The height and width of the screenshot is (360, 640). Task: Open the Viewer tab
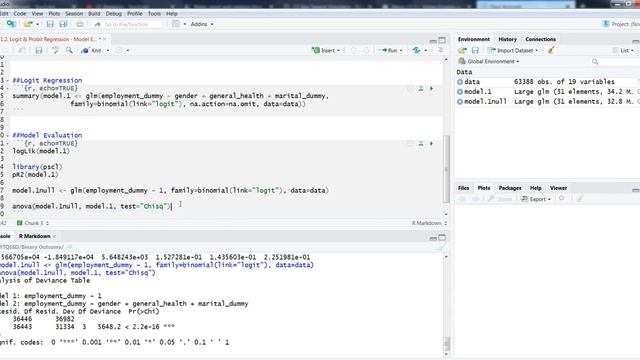pos(558,188)
